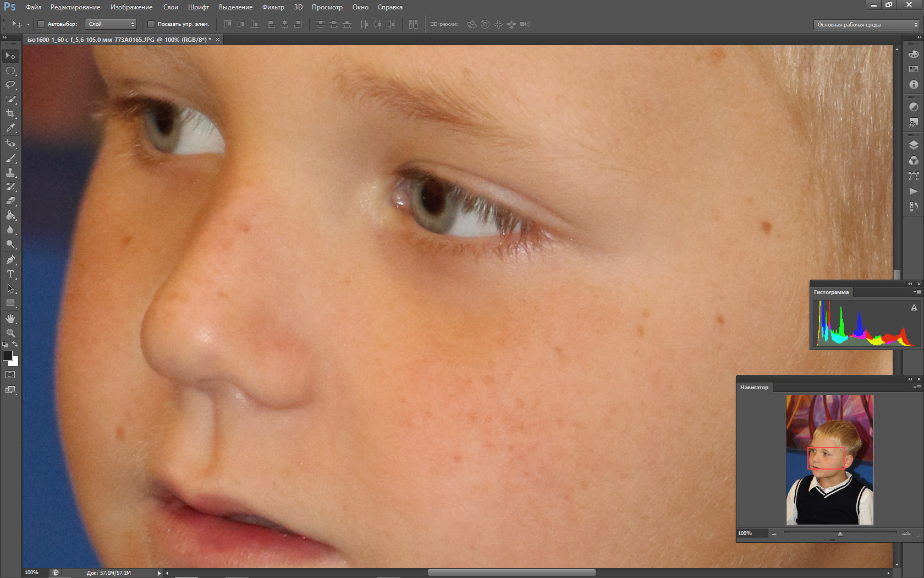Select the Brush tool
The height and width of the screenshot is (578, 924).
[10, 158]
